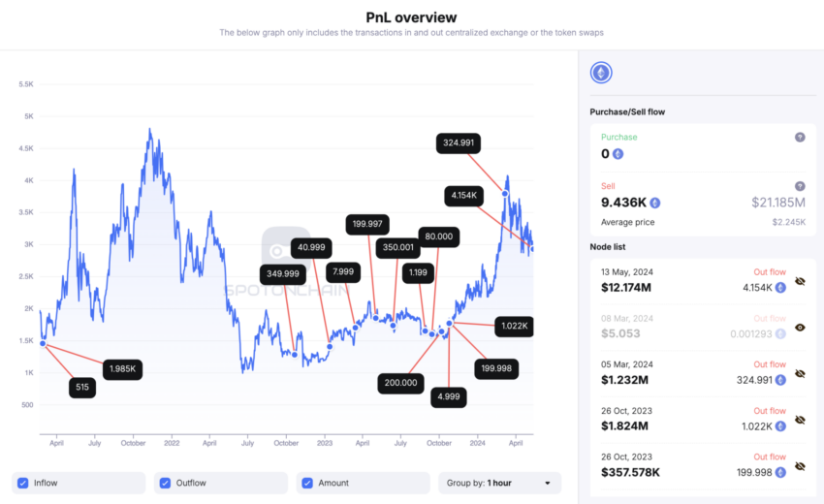Viewport: 824px width, 504px height.
Task: Toggle visibility of the 13 May, 2024 node
Action: (800, 281)
